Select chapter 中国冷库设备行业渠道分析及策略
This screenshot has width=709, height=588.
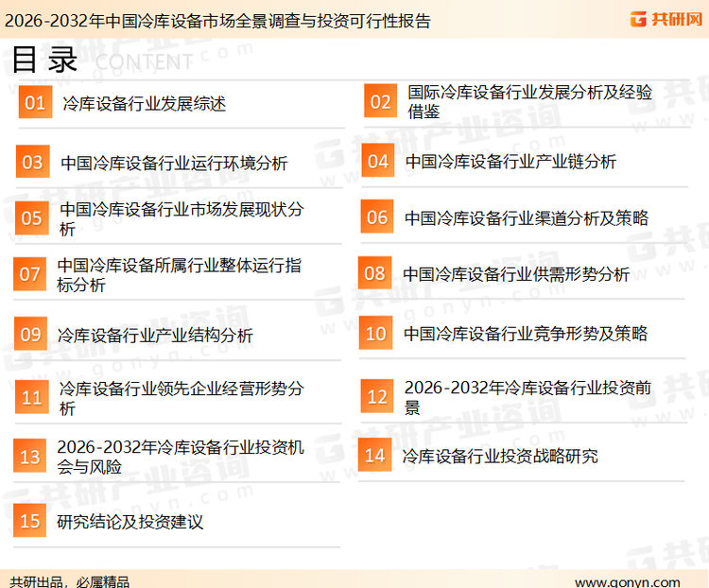pyautogui.click(x=527, y=217)
